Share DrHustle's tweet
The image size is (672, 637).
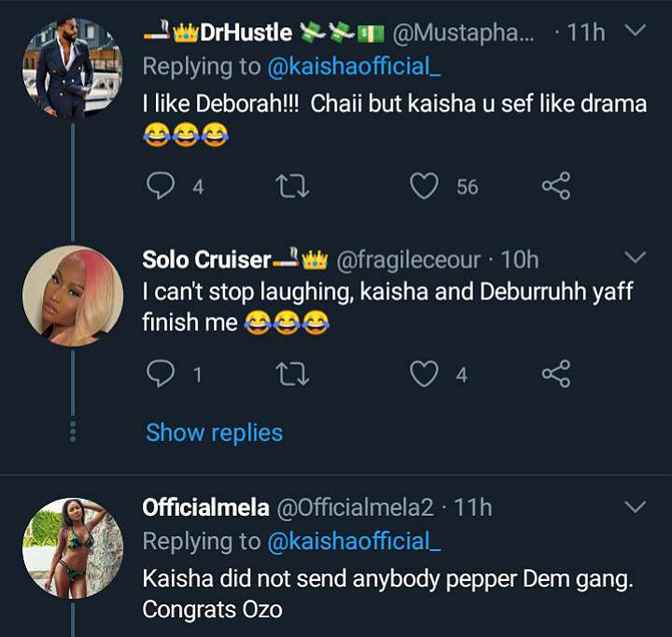[555, 187]
